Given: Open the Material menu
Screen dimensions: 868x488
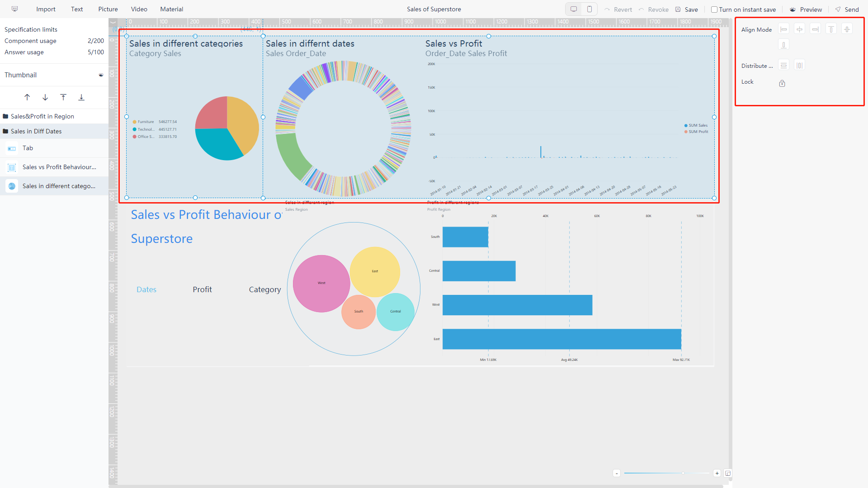Looking at the screenshot, I should [172, 9].
